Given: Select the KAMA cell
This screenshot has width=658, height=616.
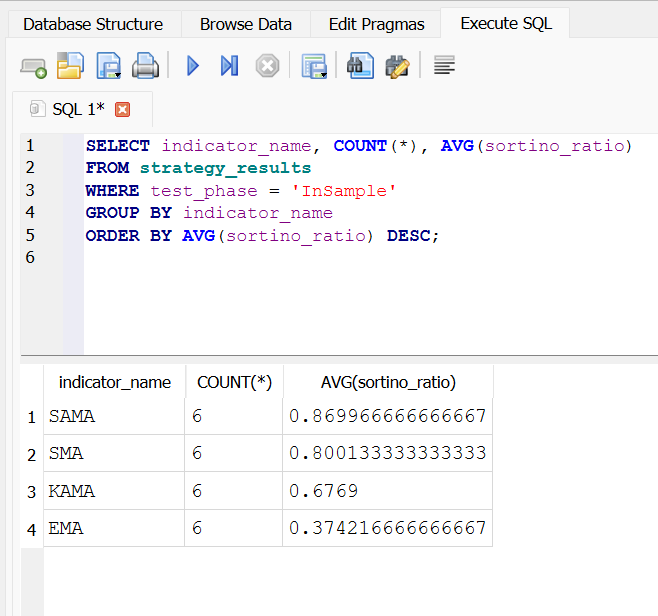Looking at the screenshot, I should (x=114, y=491).
